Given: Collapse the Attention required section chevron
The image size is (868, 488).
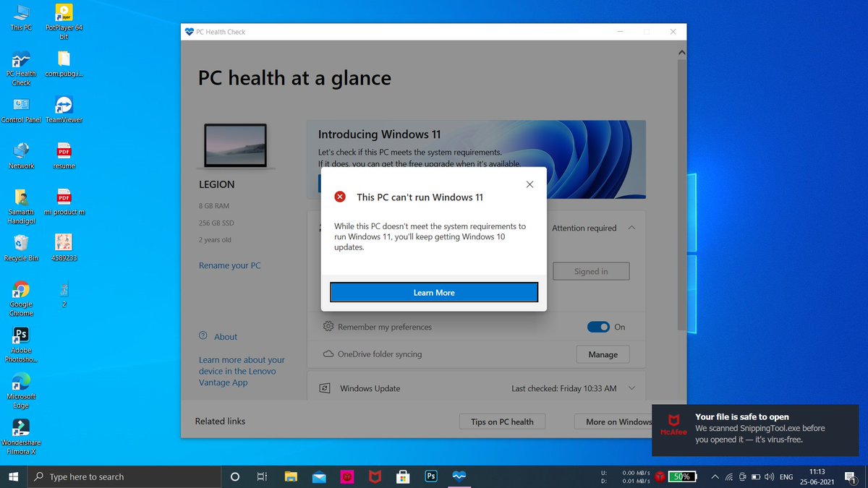Looking at the screenshot, I should pos(631,228).
